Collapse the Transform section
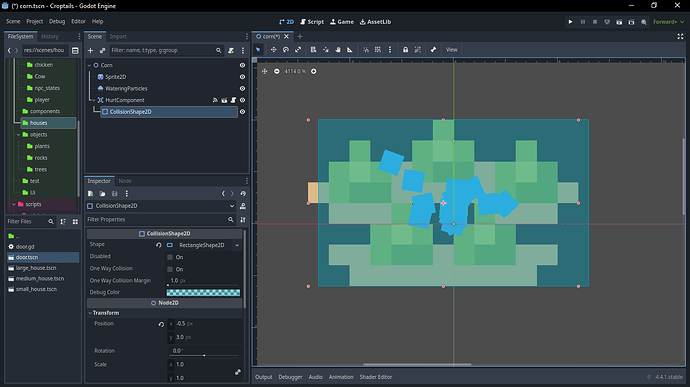This screenshot has height=387, width=690. tap(90, 313)
